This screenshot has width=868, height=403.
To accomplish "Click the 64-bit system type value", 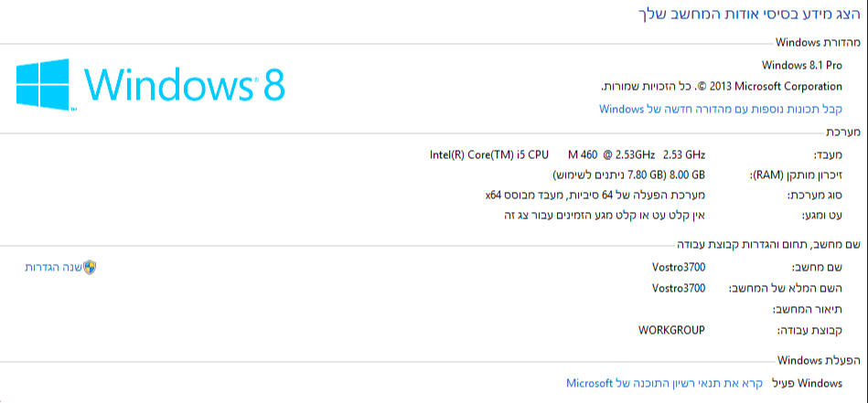I will pyautogui.click(x=595, y=195).
